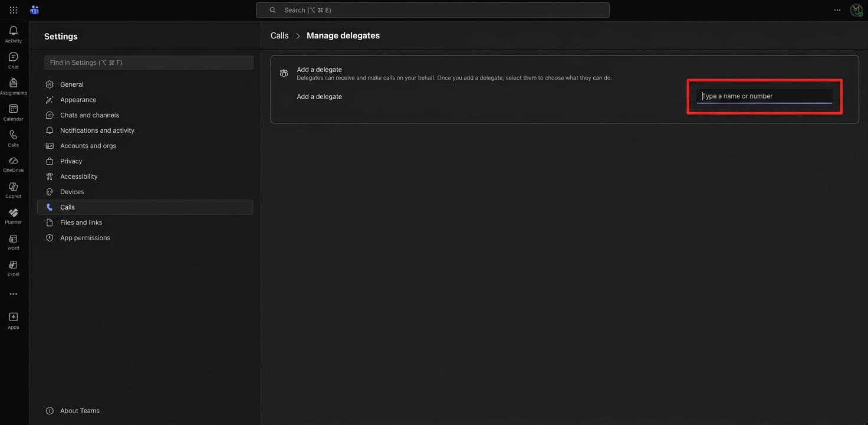Open Privacy settings category
Image resolution: width=868 pixels, height=425 pixels.
pyautogui.click(x=145, y=161)
